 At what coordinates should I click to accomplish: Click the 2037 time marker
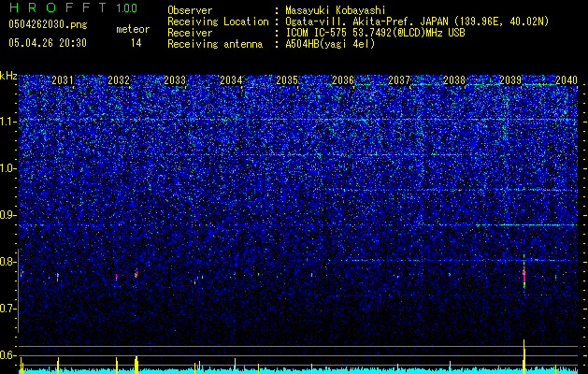(x=399, y=80)
